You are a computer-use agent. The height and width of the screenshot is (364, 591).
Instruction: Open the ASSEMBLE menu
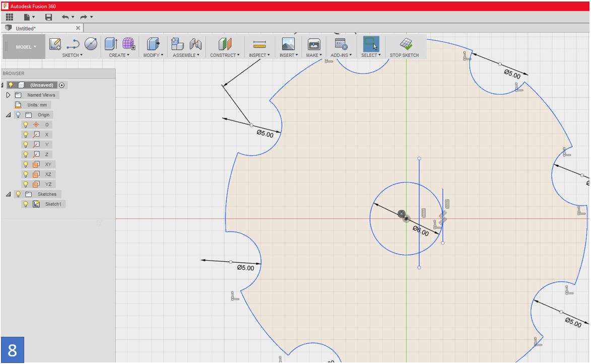186,55
